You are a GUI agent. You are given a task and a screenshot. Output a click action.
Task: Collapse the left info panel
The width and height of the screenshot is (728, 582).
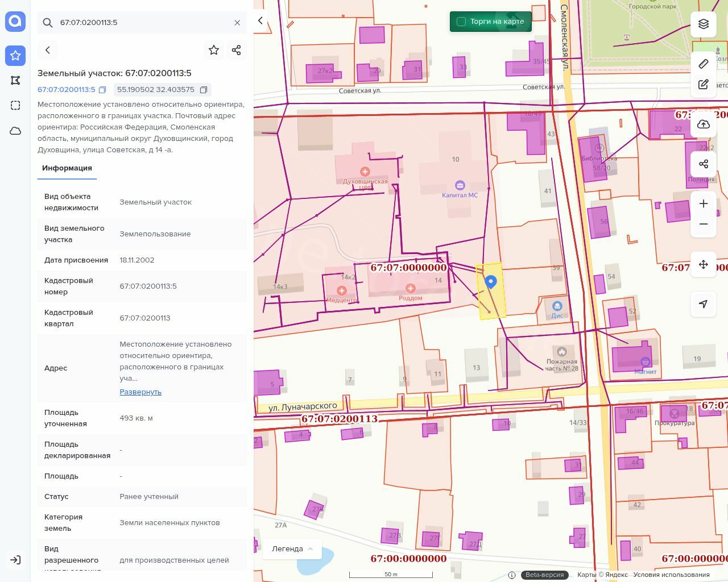click(x=260, y=20)
